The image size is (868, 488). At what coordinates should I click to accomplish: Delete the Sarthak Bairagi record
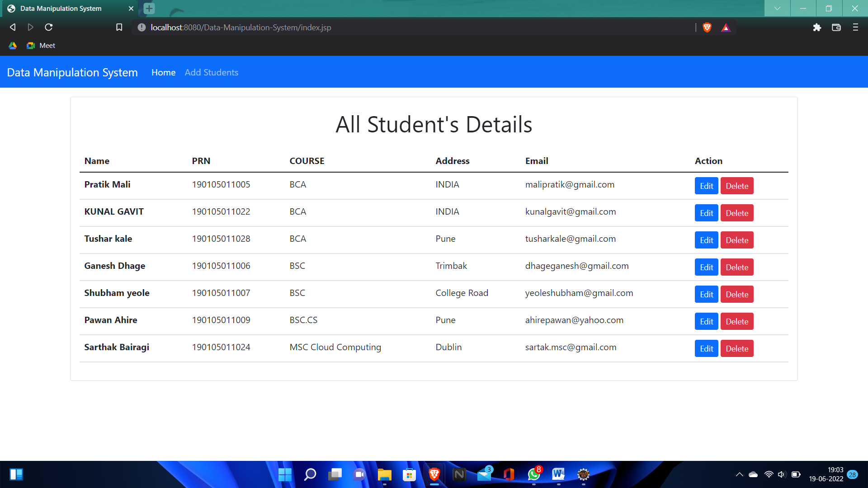737,348
